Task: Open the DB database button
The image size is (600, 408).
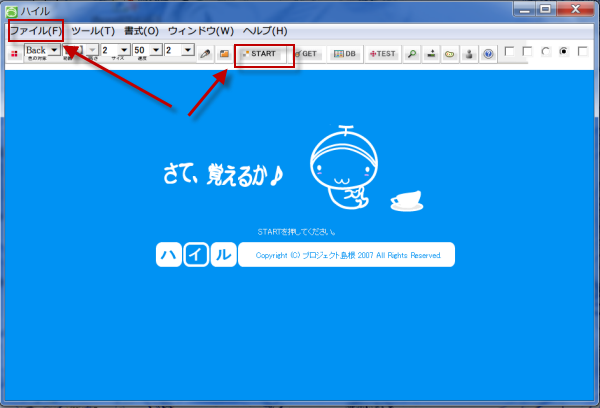Action: (345, 53)
